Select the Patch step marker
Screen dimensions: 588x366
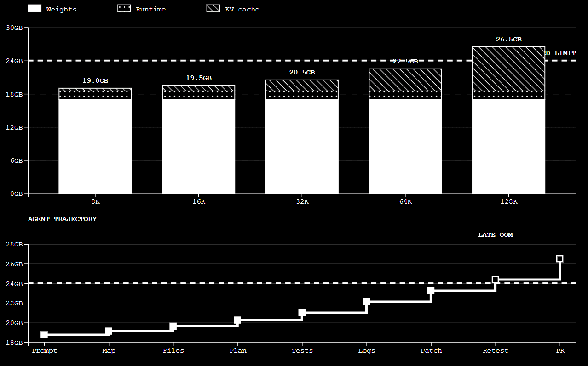(431, 290)
